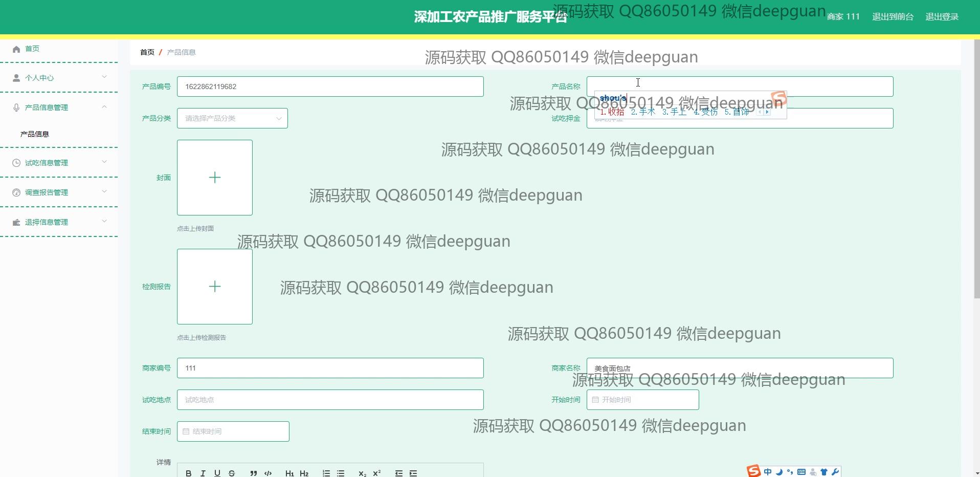The height and width of the screenshot is (477, 980).
Task: Select the 产品信息 submenu item
Action: click(x=35, y=134)
